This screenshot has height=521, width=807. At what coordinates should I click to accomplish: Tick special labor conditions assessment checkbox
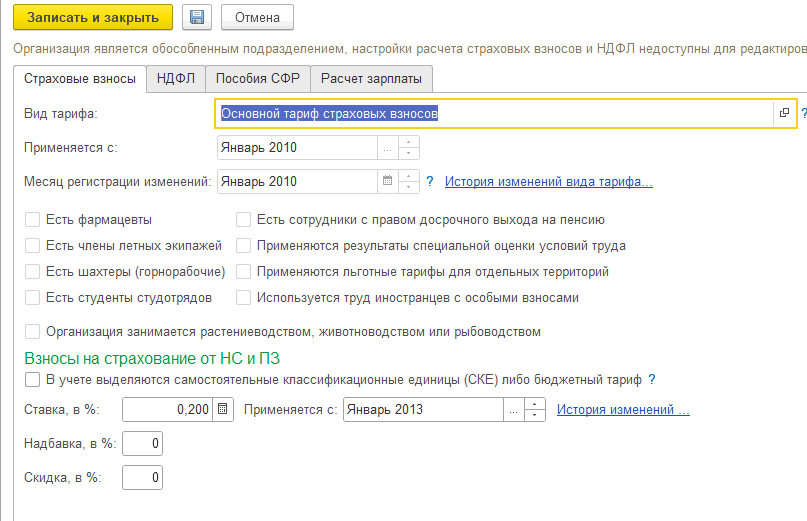pos(243,246)
